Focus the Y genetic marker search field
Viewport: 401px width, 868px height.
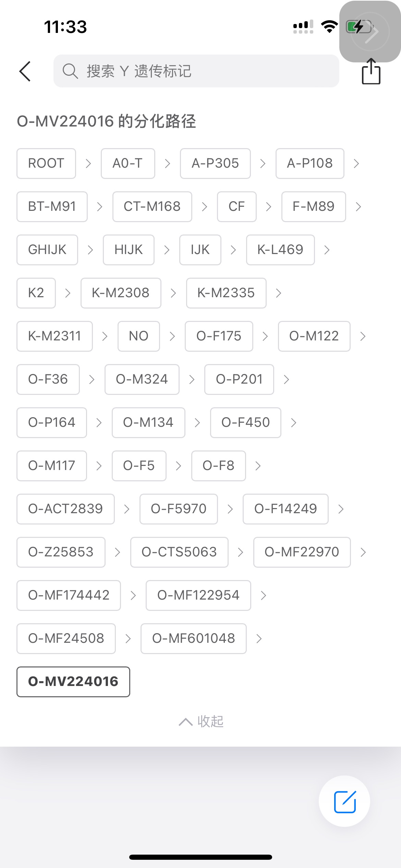pos(206,71)
